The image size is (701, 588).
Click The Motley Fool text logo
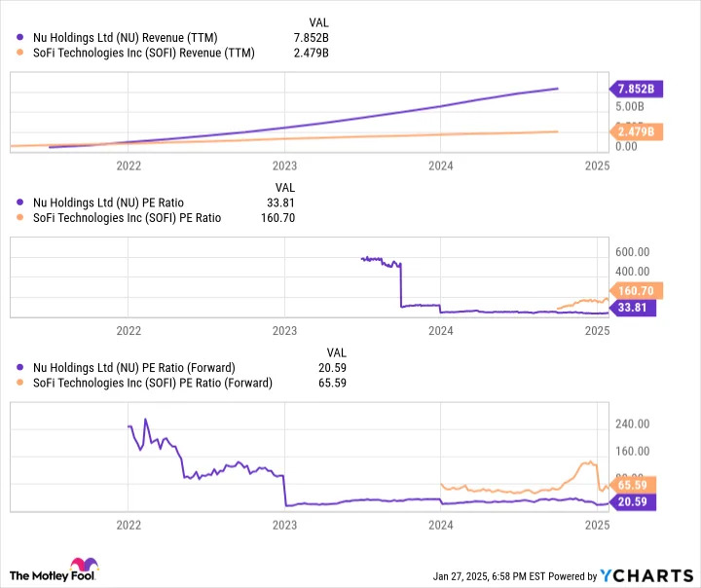53,575
